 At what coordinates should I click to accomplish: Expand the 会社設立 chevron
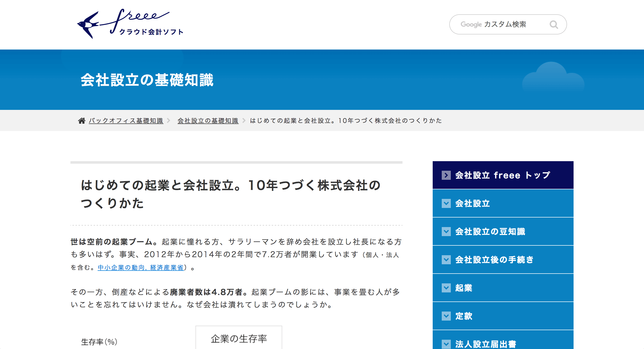point(446,203)
